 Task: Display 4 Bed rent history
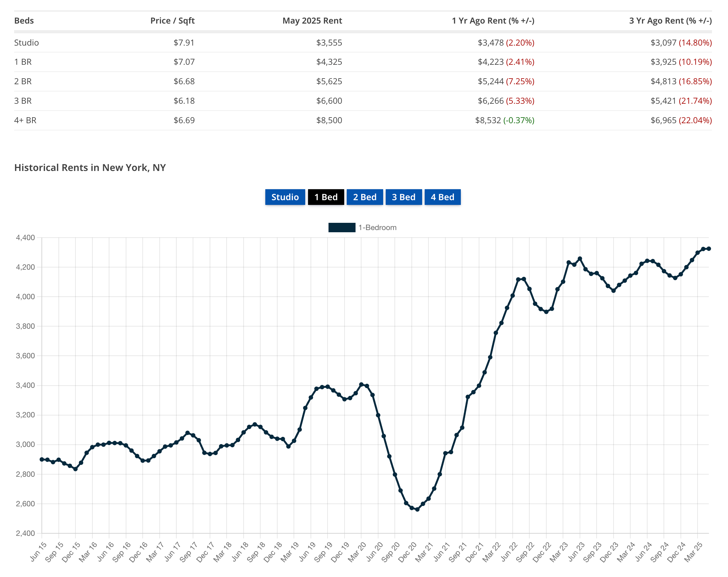point(442,197)
